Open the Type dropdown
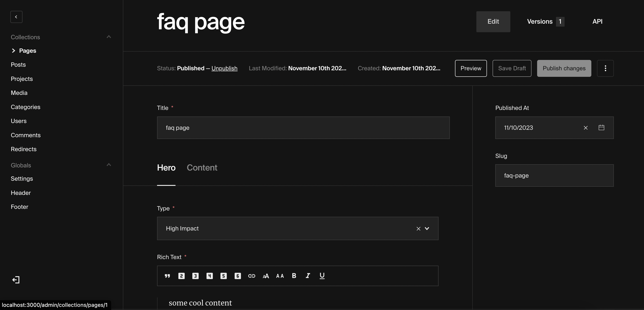 [x=427, y=228]
